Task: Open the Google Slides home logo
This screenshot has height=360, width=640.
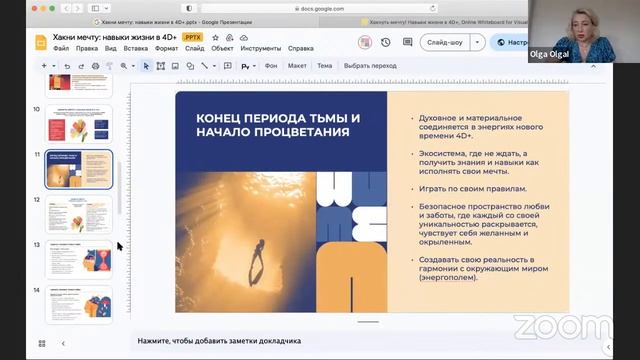Action: click(41, 42)
